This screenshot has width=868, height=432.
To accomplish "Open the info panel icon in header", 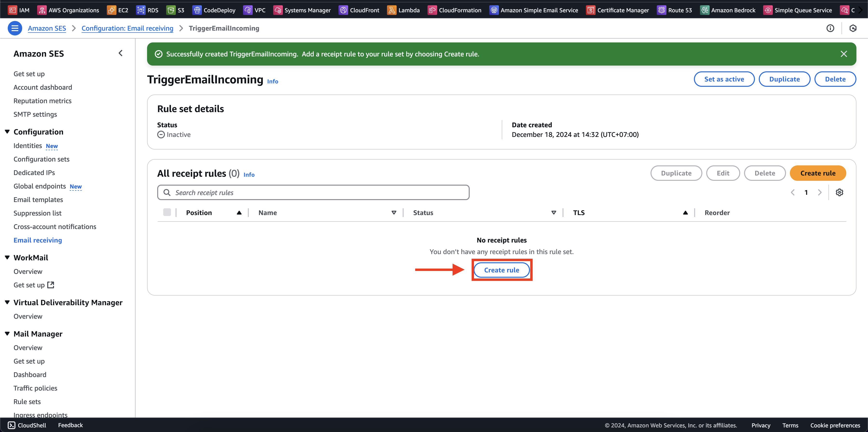I will pos(830,28).
